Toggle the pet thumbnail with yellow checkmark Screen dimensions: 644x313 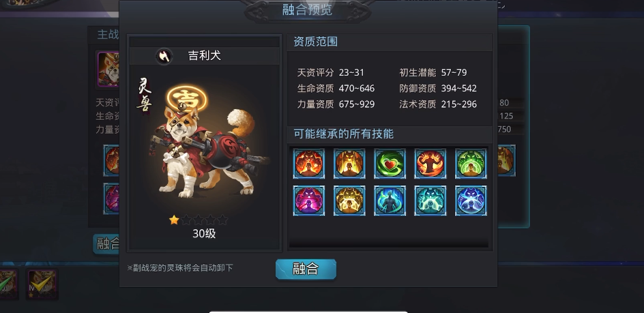42,284
